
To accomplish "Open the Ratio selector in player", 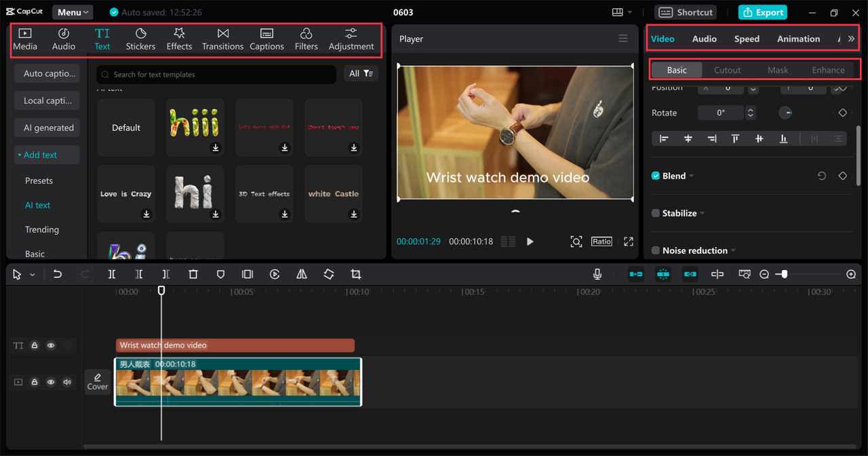I will [601, 242].
